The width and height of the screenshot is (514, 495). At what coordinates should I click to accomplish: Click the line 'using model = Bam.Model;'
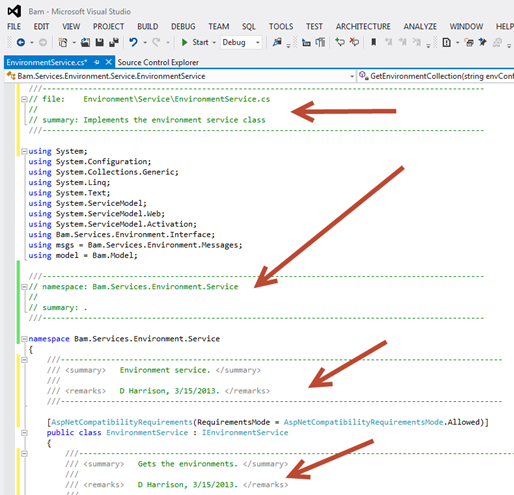tap(83, 256)
